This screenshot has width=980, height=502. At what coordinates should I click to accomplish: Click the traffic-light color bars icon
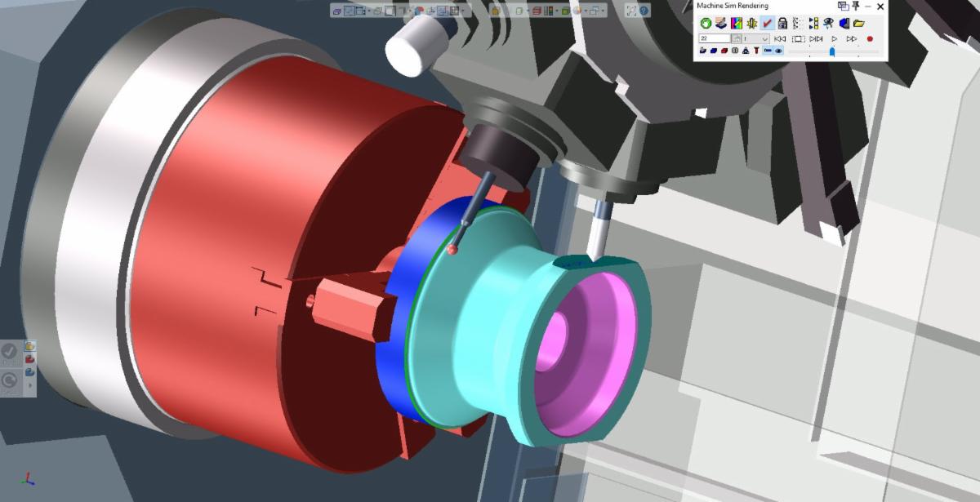tap(549, 11)
